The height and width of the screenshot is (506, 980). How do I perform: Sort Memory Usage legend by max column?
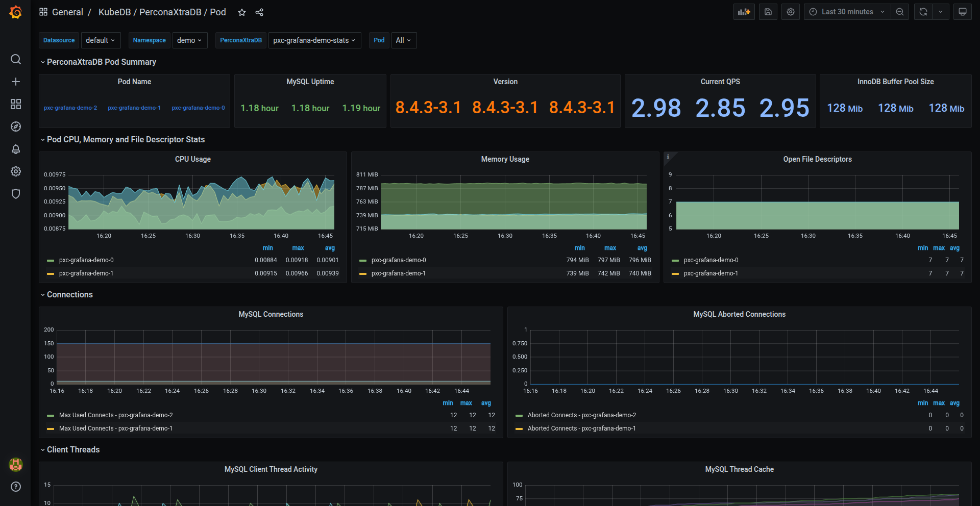click(610, 248)
